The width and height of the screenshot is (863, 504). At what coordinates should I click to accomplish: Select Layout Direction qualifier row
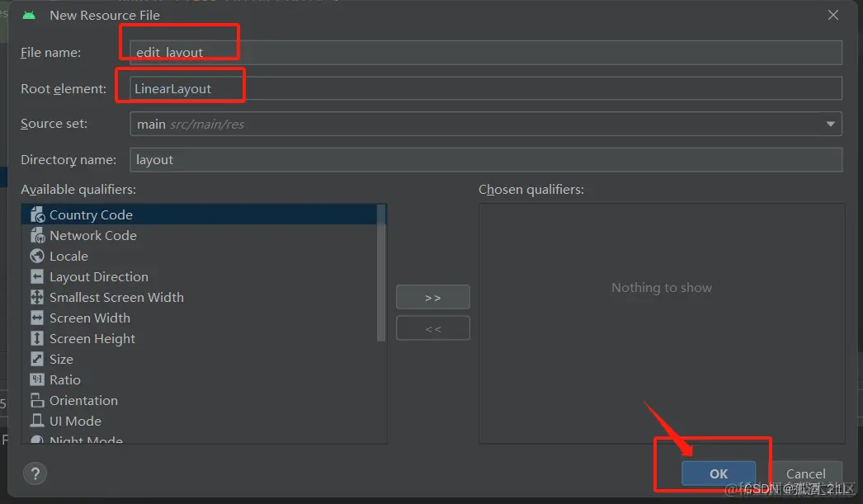coord(199,277)
